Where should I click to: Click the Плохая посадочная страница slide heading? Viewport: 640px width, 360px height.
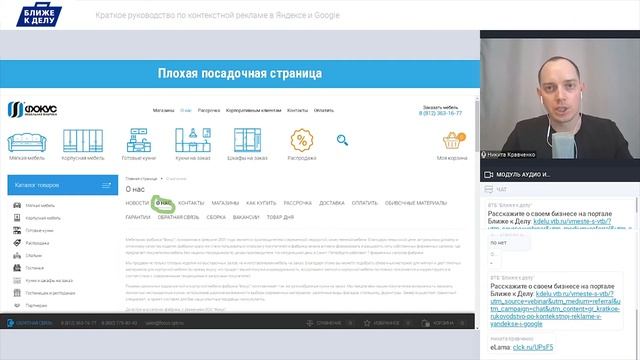tap(240, 73)
